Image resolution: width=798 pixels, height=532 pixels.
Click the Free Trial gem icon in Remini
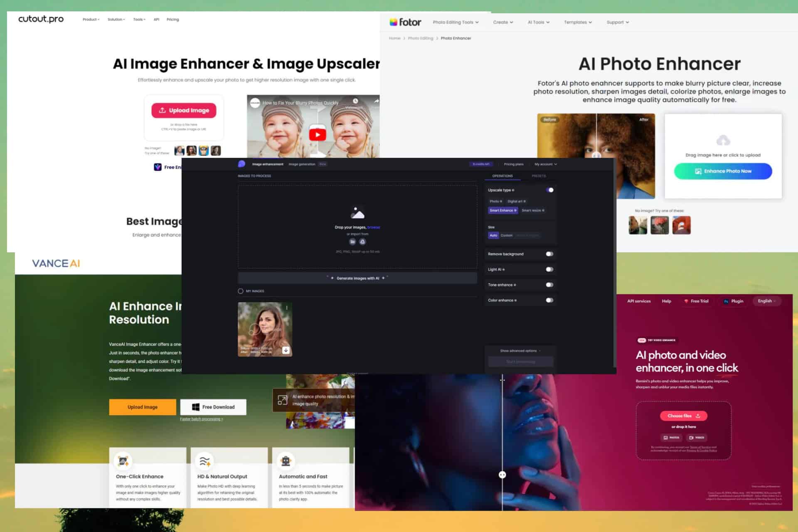coord(686,301)
